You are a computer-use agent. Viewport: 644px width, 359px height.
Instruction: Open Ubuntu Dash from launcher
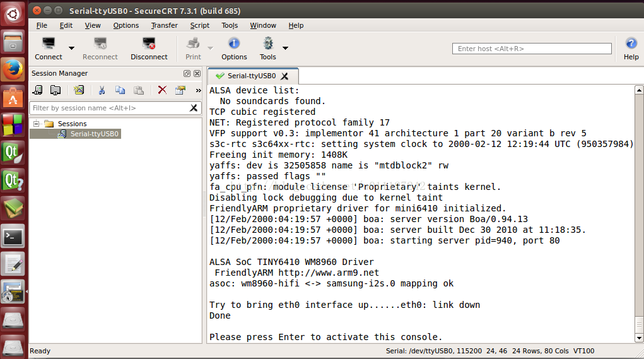point(13,15)
